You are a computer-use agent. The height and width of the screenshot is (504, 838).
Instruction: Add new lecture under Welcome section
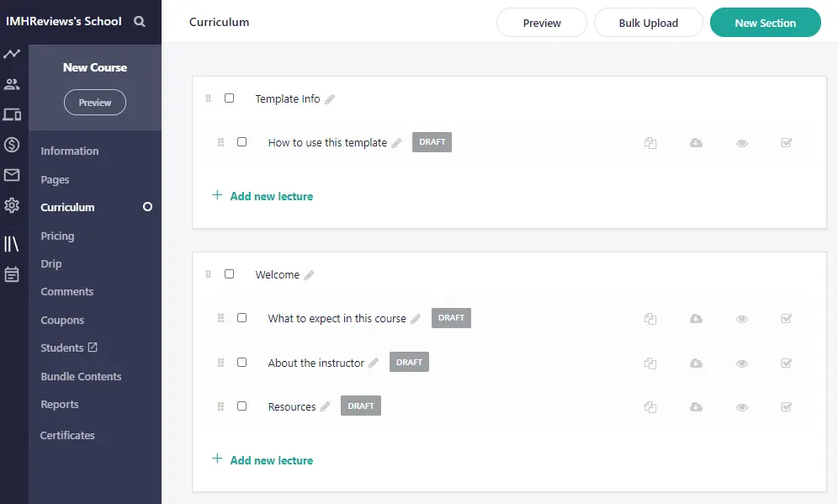point(271,460)
